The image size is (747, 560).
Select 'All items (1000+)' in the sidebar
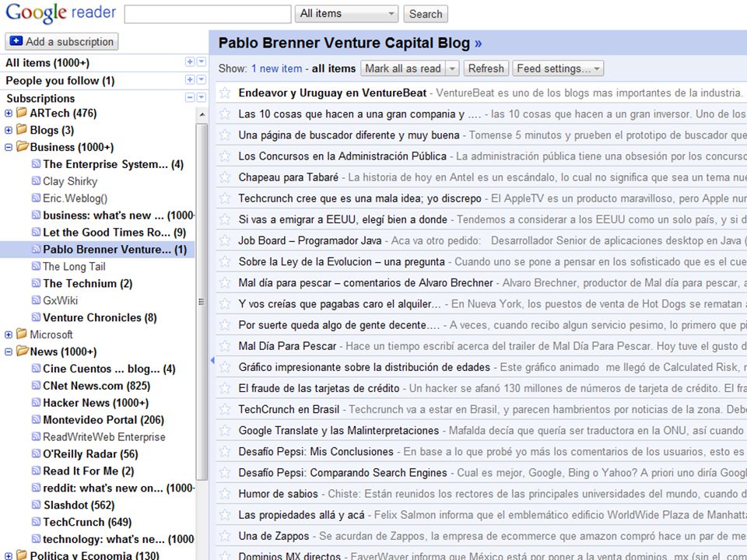pos(47,63)
